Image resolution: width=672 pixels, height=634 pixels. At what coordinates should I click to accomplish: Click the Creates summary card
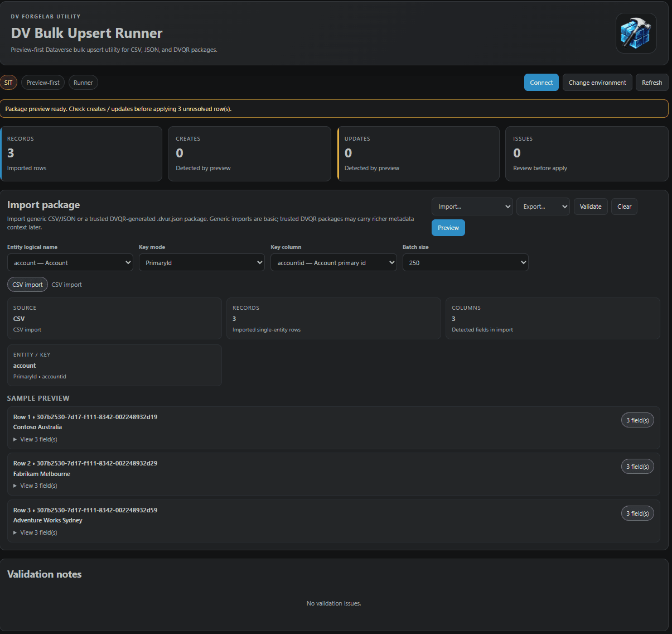point(249,153)
